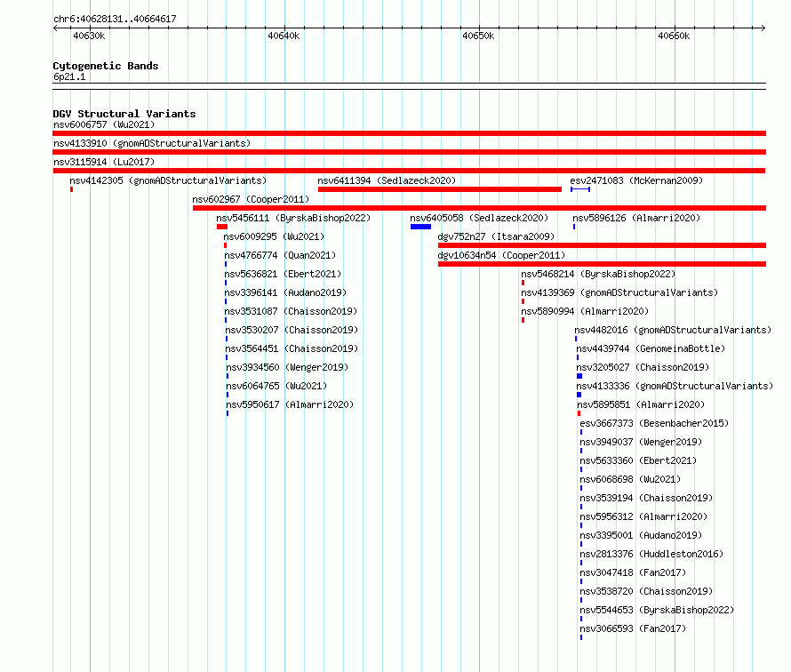Click the 6p21.1 cytogenetic band label
This screenshot has height=672, width=791.
69,76
